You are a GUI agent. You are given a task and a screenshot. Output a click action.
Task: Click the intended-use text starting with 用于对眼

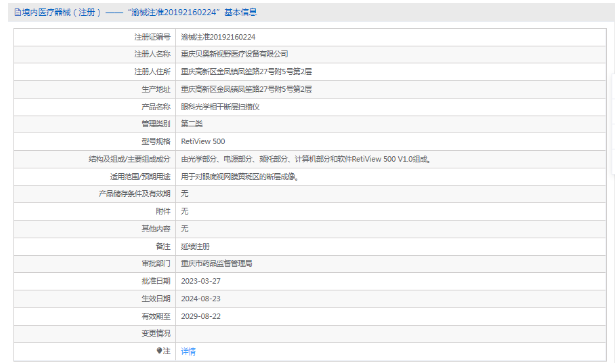[x=240, y=176]
